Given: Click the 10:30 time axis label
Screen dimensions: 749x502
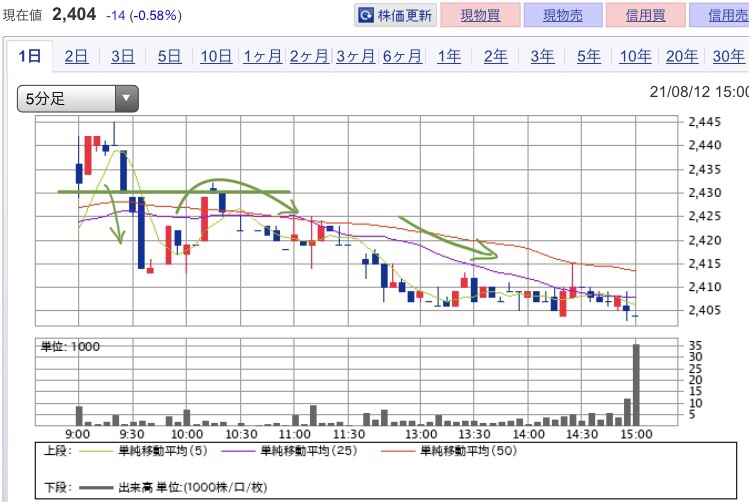Looking at the screenshot, I should tap(241, 434).
